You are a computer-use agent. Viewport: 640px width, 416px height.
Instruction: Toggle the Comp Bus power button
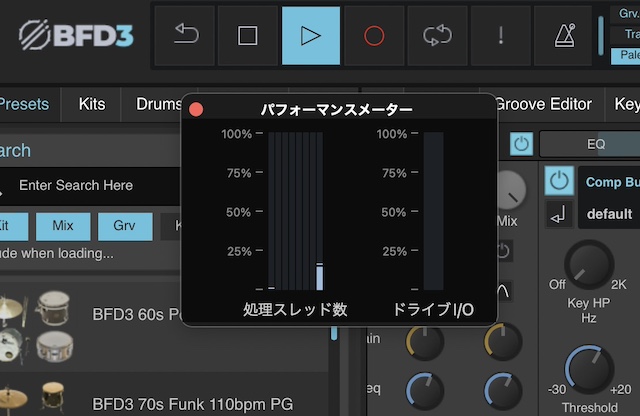click(560, 181)
